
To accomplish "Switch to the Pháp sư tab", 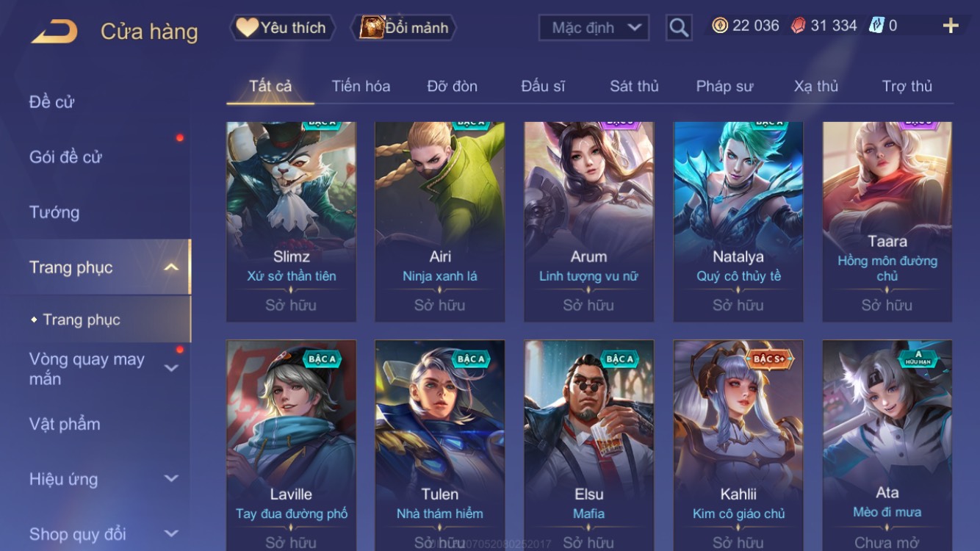I will click(724, 86).
